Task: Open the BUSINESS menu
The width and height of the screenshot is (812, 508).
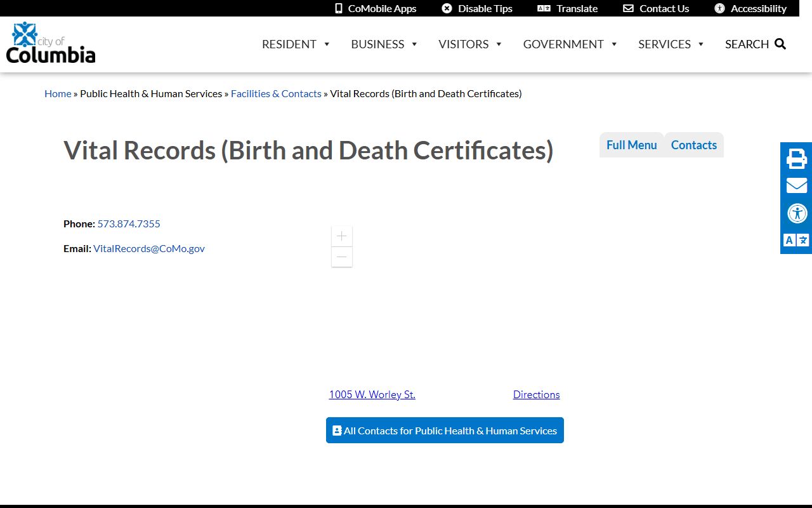Action: click(x=377, y=44)
